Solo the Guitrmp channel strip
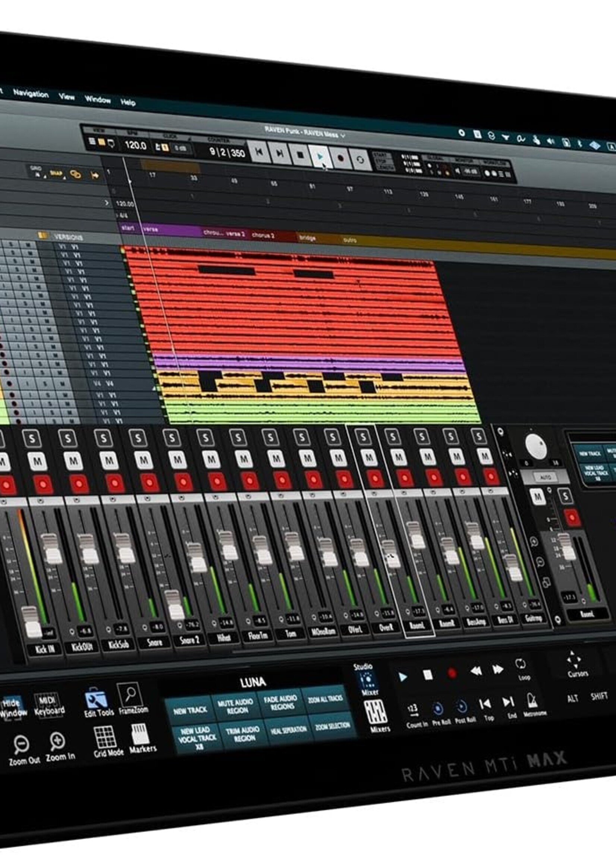 point(479,437)
